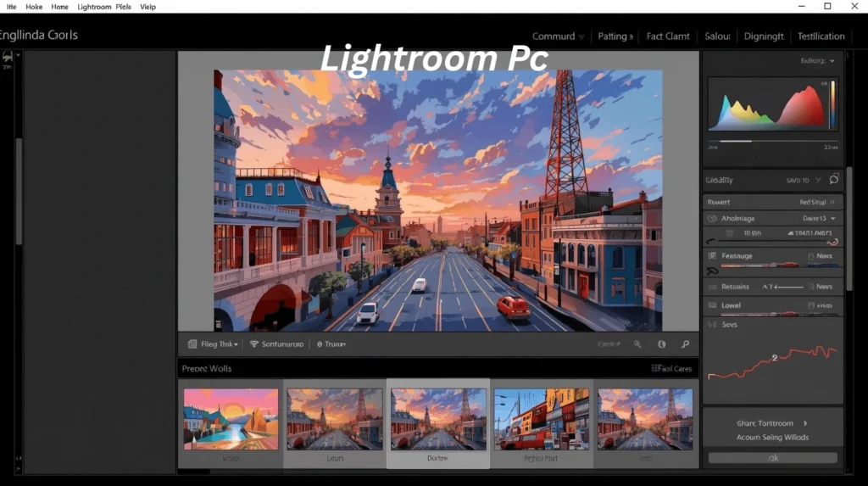The height and width of the screenshot is (486, 868).
Task: Click the eye icon below Feasauge
Action: click(712, 271)
